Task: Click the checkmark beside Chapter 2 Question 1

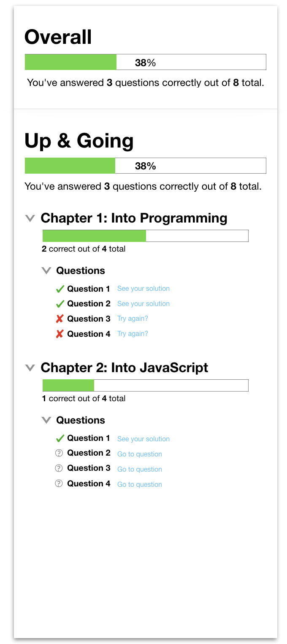Action: (x=60, y=438)
